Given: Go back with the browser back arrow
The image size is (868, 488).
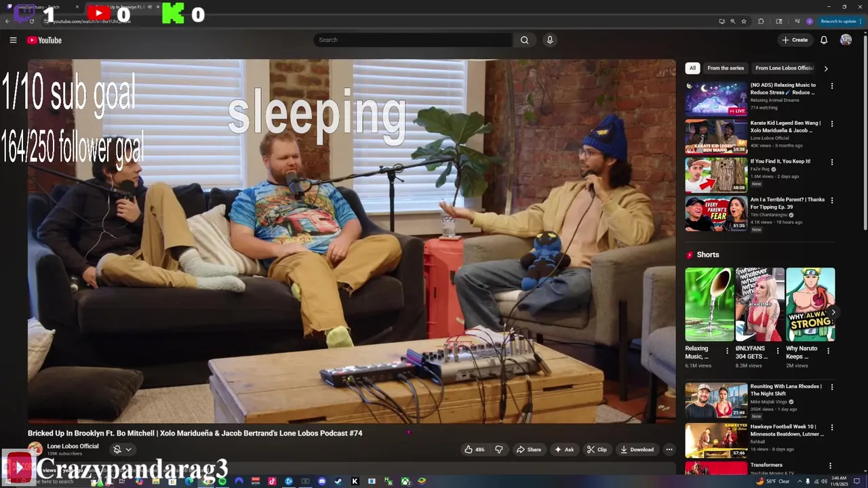Looking at the screenshot, I should pos(7,21).
